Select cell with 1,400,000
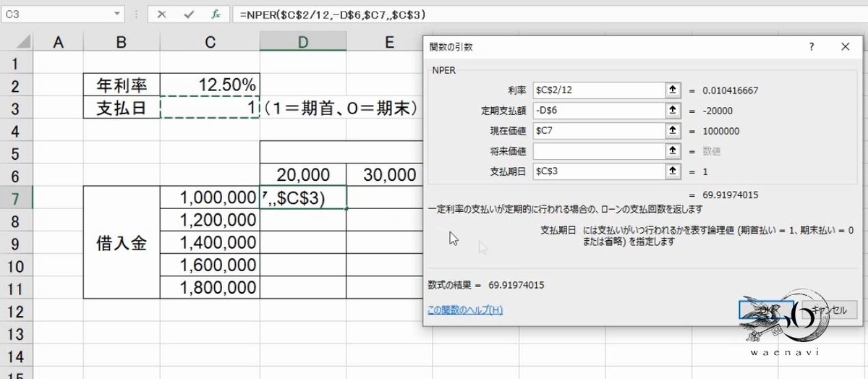 (210, 242)
